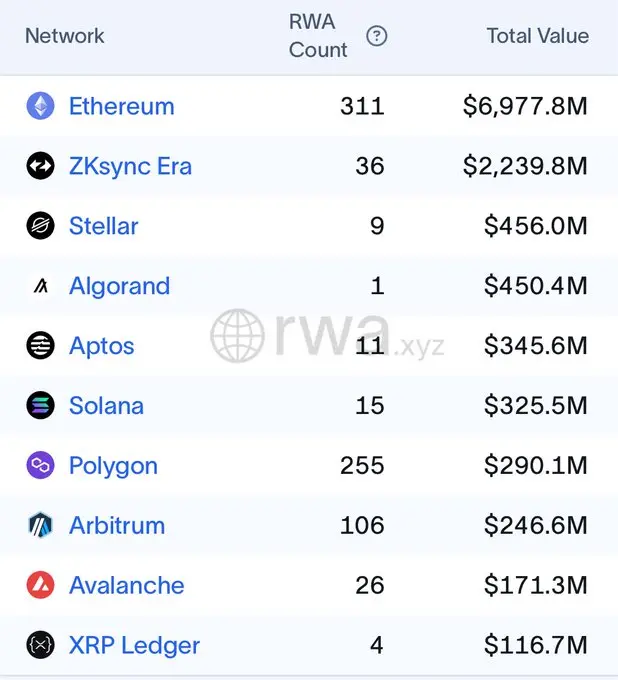Open the ZKsync Era network link
This screenshot has width=618, height=680.
(130, 166)
